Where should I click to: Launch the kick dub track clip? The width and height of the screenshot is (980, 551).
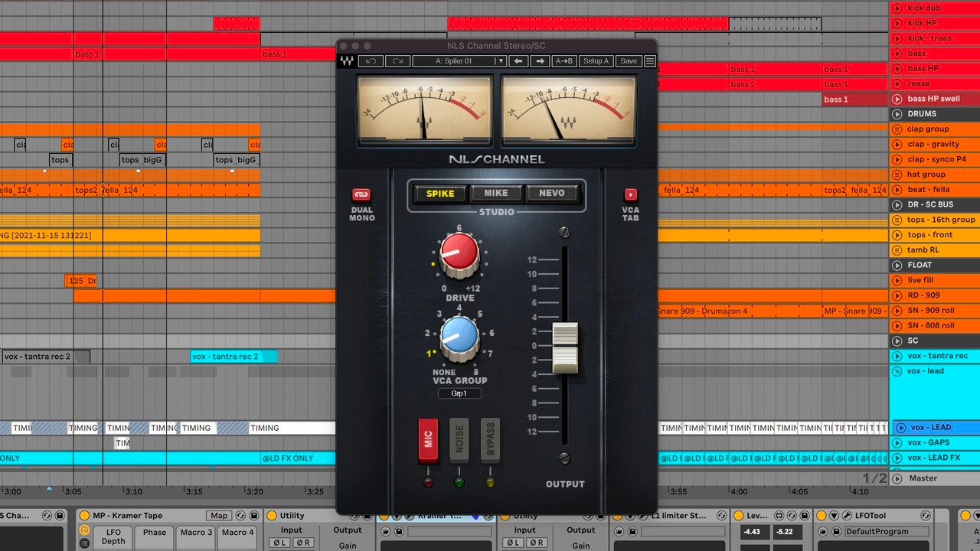897,8
